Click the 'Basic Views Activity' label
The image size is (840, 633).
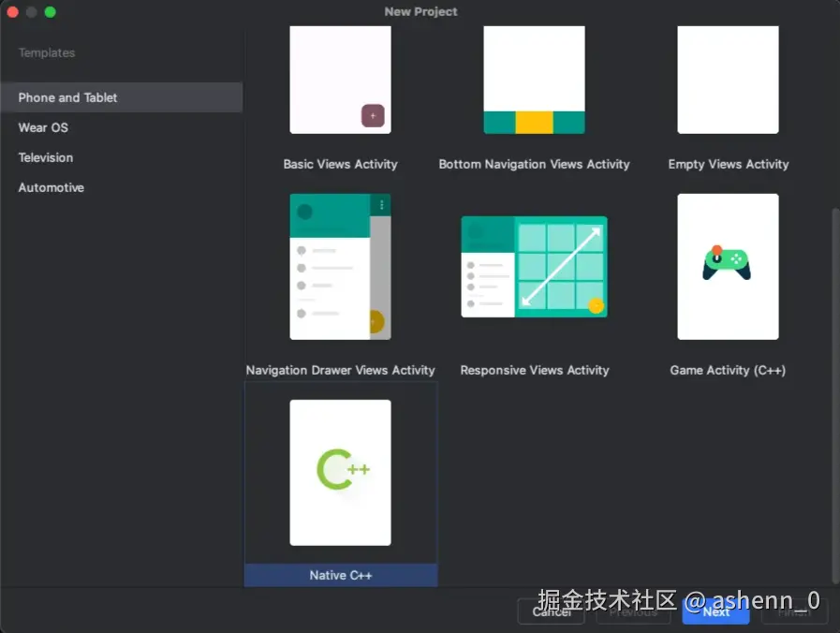(x=340, y=164)
